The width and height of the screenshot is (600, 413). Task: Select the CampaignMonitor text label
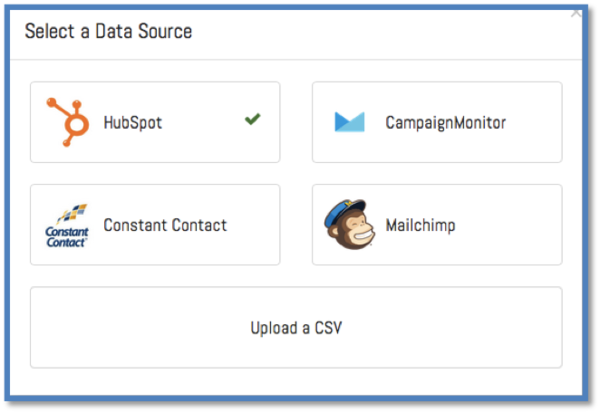pyautogui.click(x=445, y=123)
